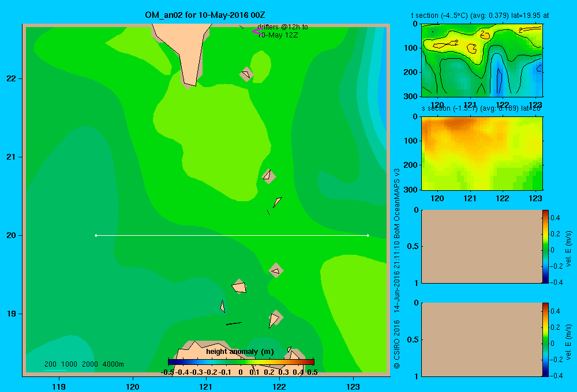Click the lower 'vel. E (m/s)' vertical label
Image resolution: width=577 pixels, height=392 pixels.
click(568, 342)
